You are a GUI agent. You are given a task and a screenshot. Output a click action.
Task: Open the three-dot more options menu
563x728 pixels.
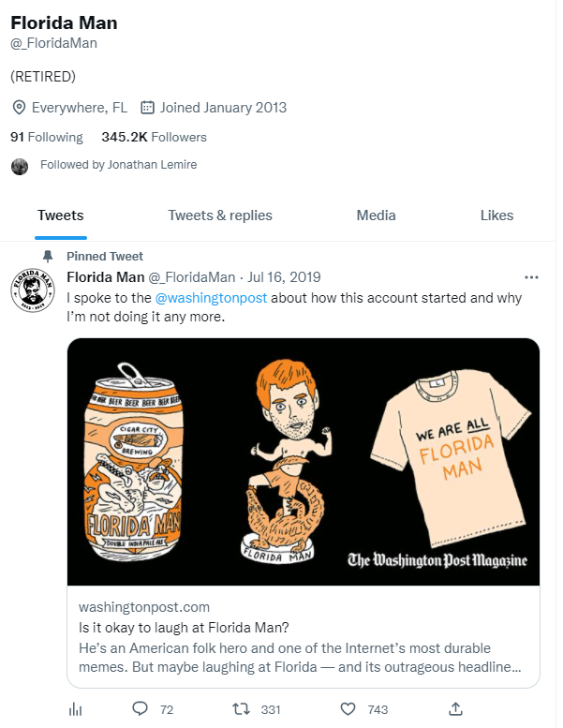click(x=531, y=277)
